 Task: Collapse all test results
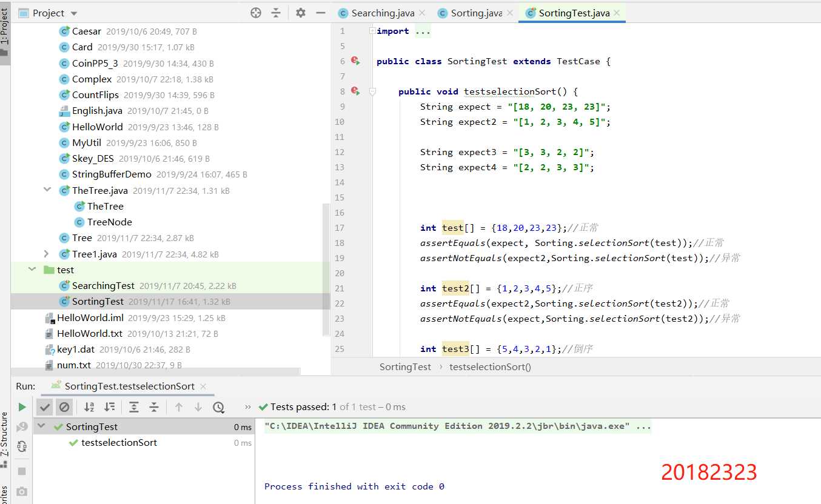point(154,407)
